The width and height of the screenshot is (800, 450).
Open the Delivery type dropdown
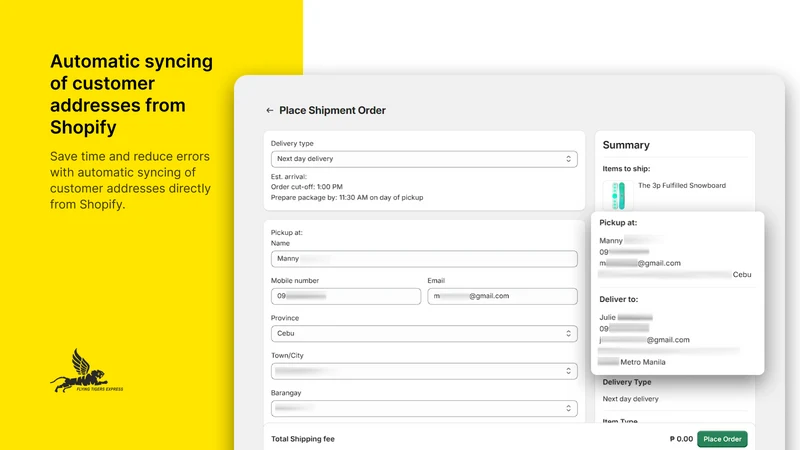424,159
